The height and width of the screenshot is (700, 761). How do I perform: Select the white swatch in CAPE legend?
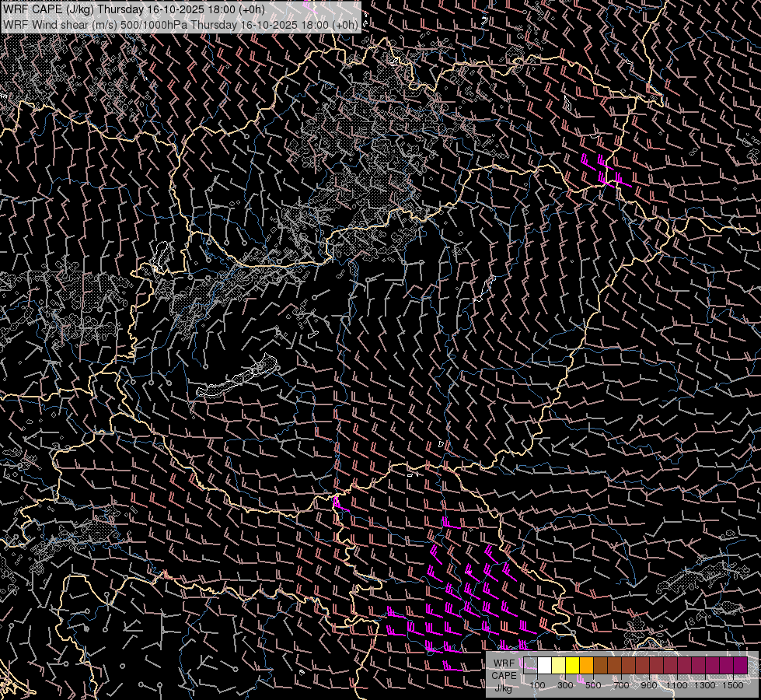point(544,665)
